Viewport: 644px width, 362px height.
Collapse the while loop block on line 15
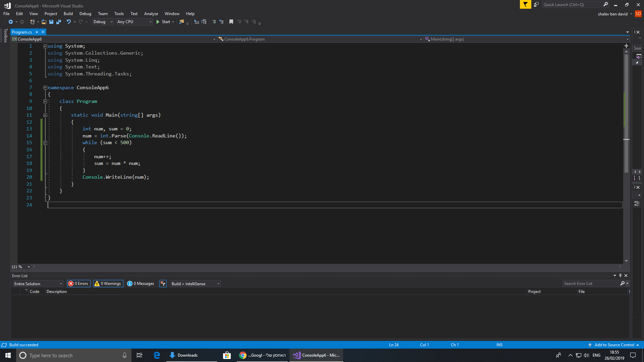tap(45, 143)
